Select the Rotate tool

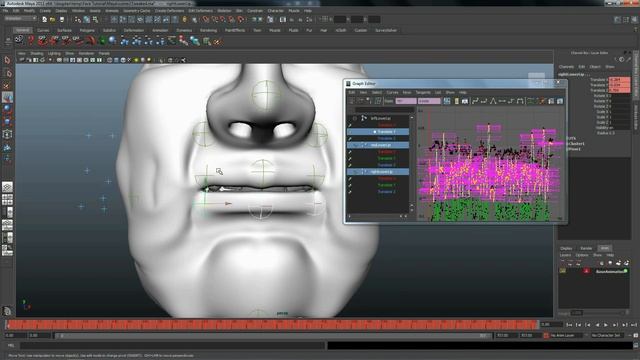pos(7,109)
